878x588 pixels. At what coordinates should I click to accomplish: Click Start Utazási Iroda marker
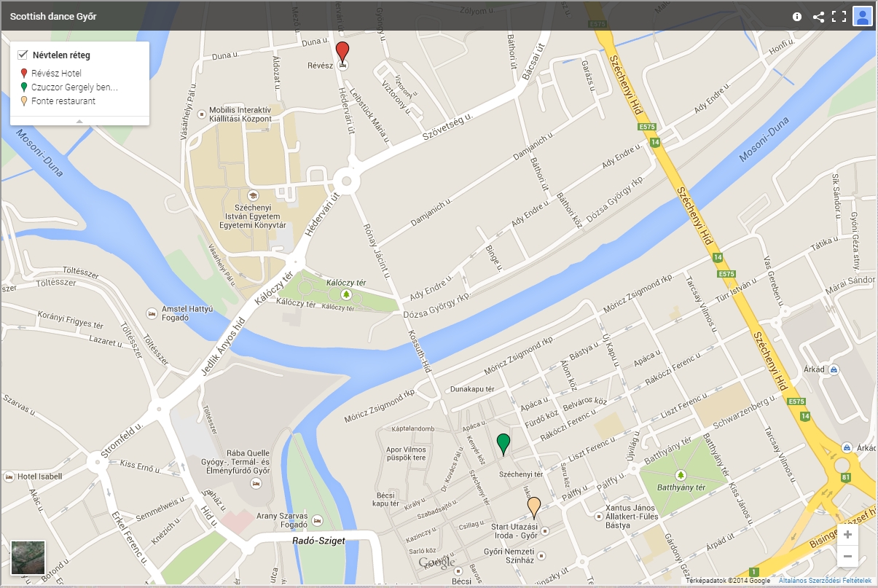(544, 531)
